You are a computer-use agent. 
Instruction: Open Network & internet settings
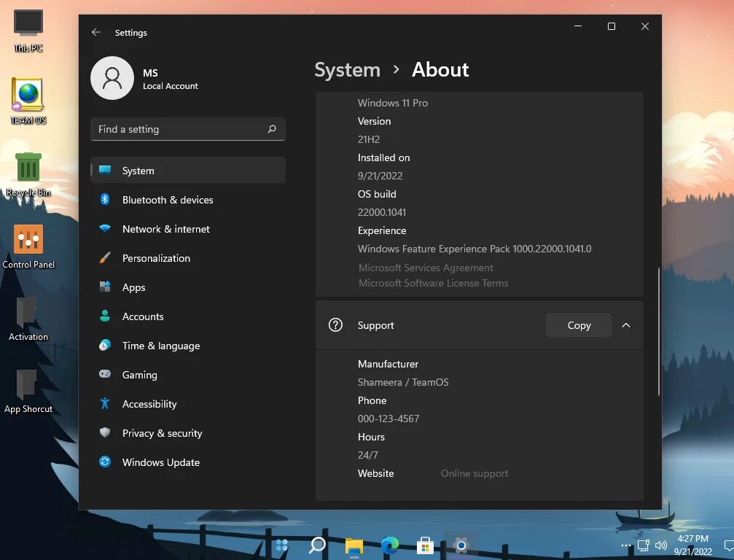tap(188, 229)
